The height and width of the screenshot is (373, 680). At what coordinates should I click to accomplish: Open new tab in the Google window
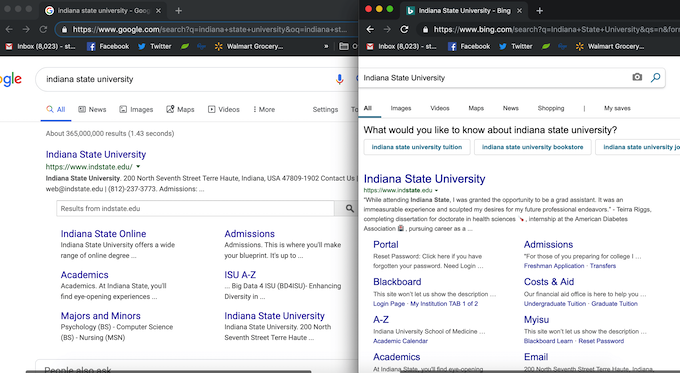click(178, 10)
